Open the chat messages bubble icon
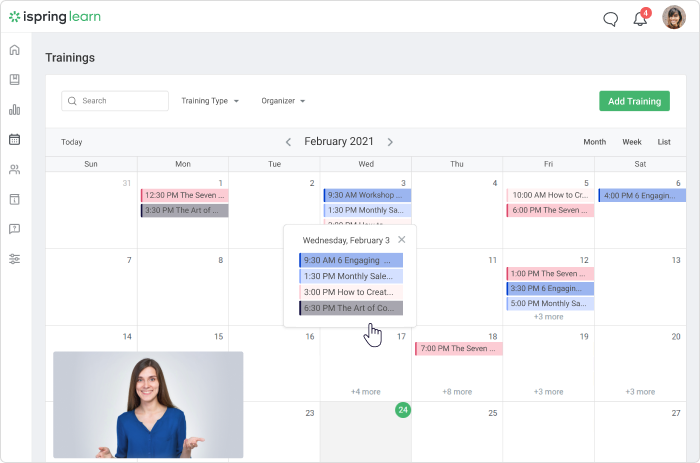 click(610, 19)
